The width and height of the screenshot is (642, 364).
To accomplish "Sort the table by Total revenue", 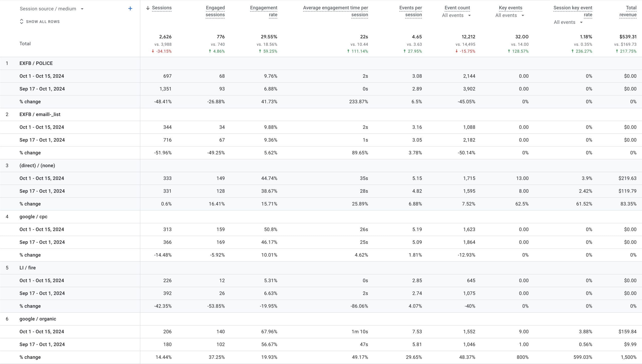I will tap(628, 11).
